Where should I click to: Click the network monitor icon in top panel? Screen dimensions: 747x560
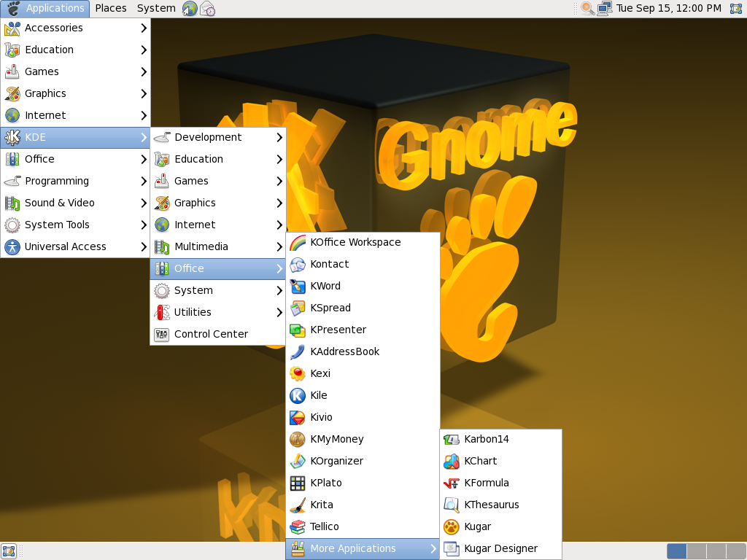pos(605,8)
